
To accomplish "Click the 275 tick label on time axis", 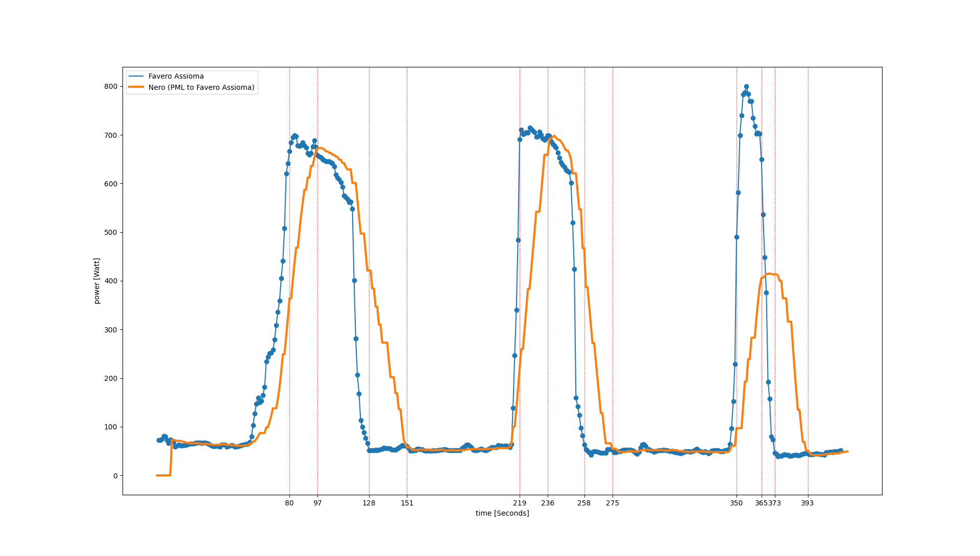I will coord(612,503).
